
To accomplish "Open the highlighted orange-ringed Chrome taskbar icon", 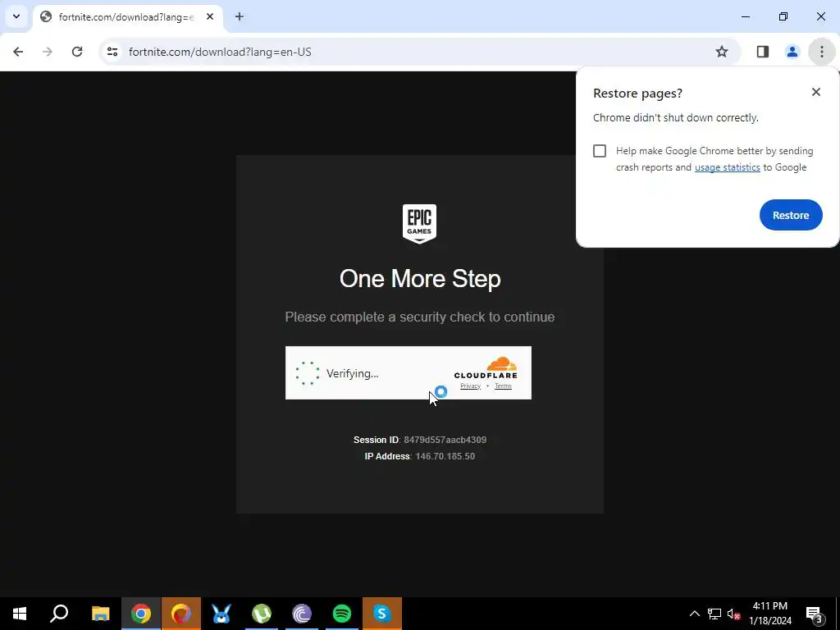I will (181, 614).
